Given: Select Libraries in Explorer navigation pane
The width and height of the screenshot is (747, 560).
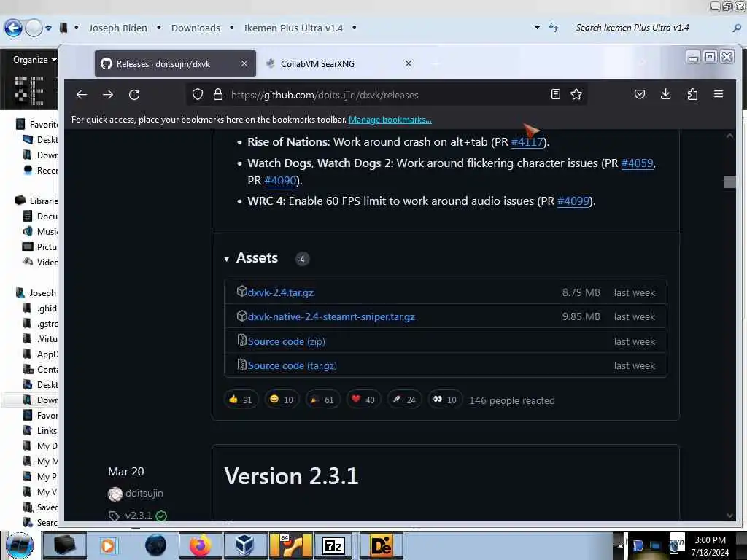Looking at the screenshot, I should coord(36,201).
